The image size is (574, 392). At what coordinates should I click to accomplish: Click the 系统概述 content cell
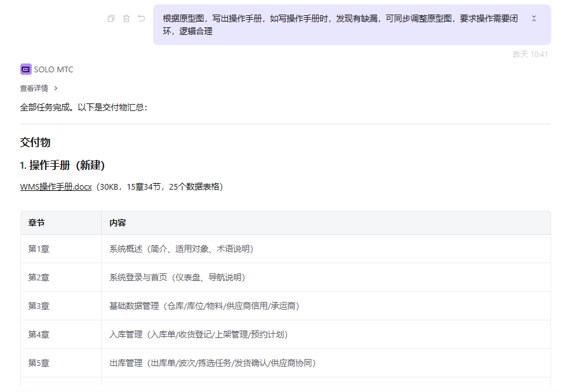click(181, 249)
